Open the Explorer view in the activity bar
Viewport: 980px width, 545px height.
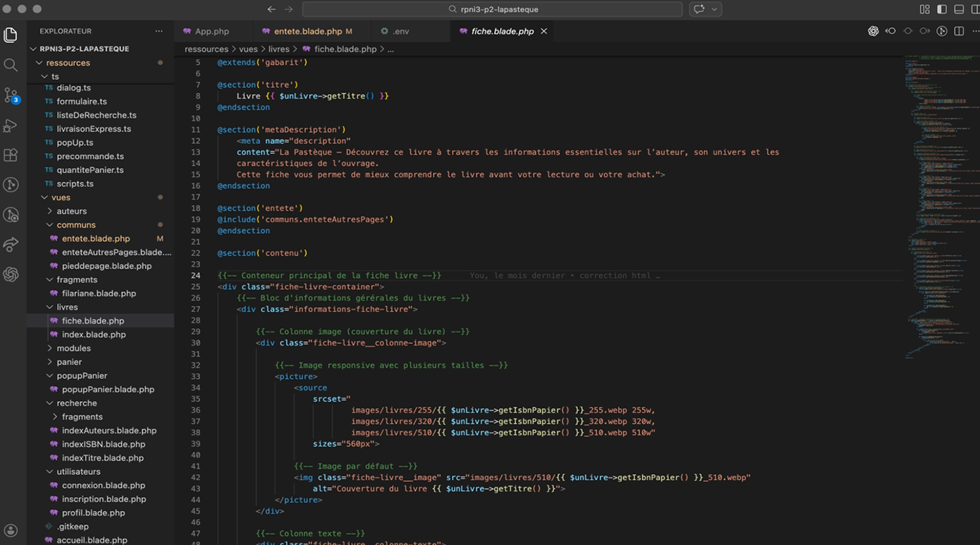(11, 35)
